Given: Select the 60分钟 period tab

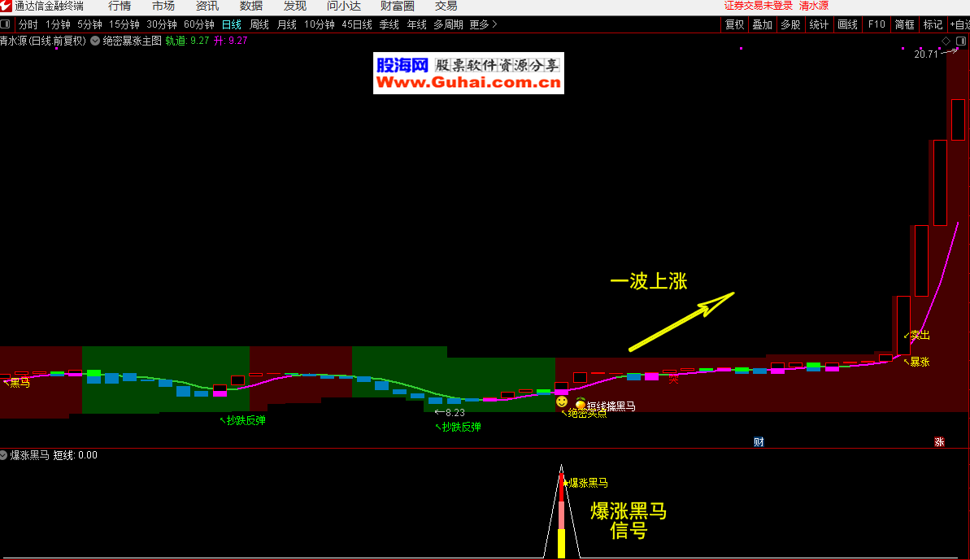Looking at the screenshot, I should (199, 24).
